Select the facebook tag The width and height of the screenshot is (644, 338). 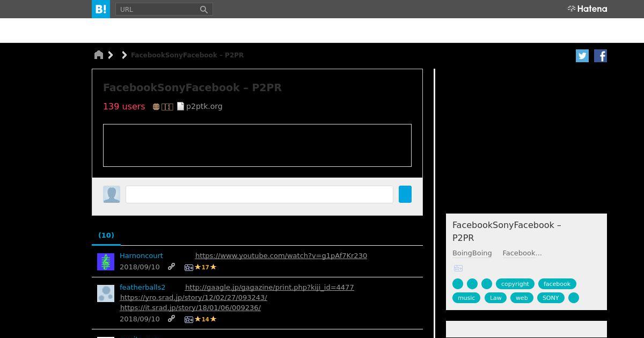tap(557, 284)
